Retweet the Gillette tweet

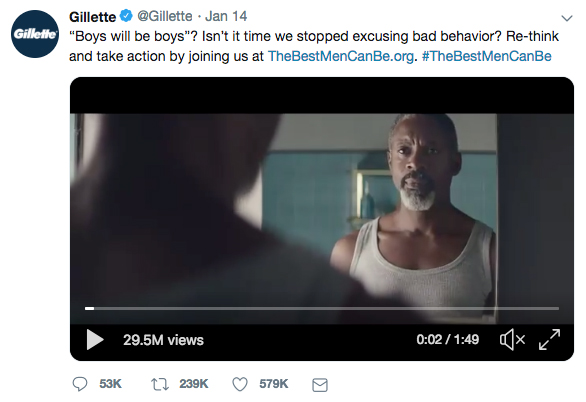(x=160, y=384)
